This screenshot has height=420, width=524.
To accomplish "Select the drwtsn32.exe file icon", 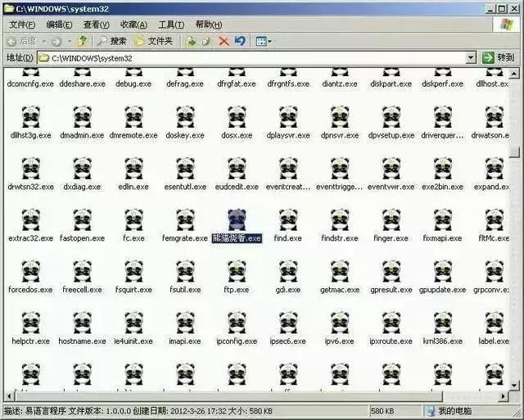I will pos(31,168).
